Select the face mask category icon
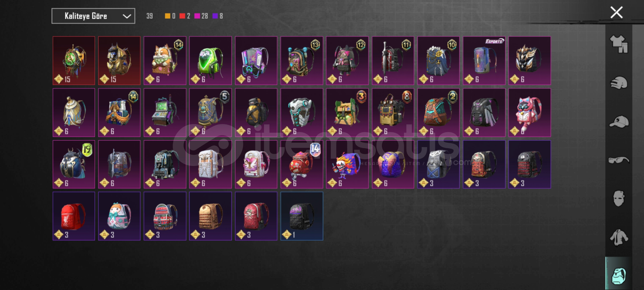 [x=619, y=198]
